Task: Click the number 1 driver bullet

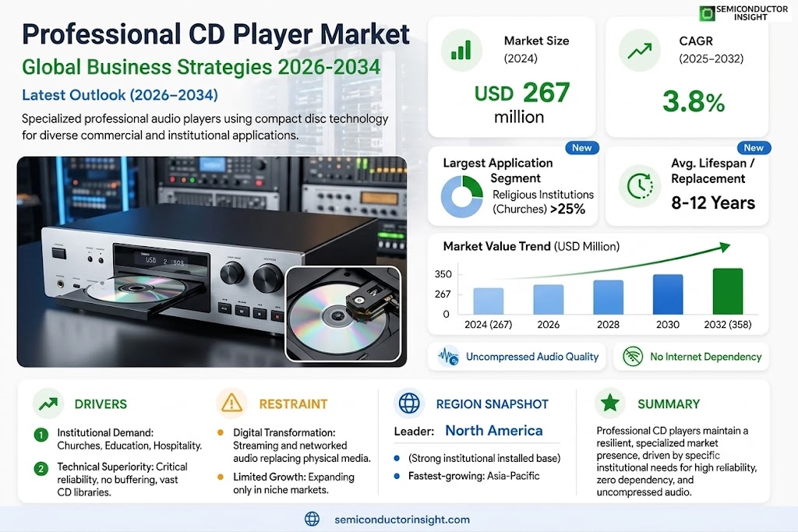Action: (x=41, y=435)
